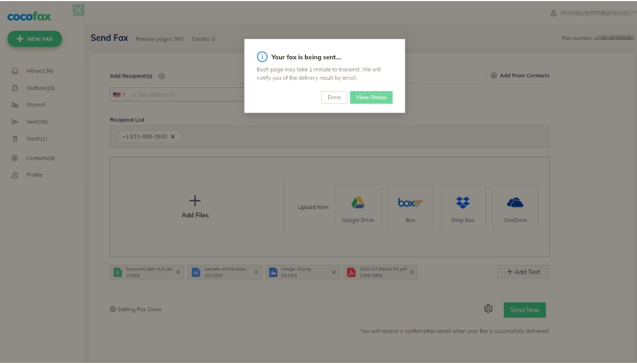Image resolution: width=637 pixels, height=364 pixels.
Task: Open the Inbox(136) folder
Action: click(39, 71)
